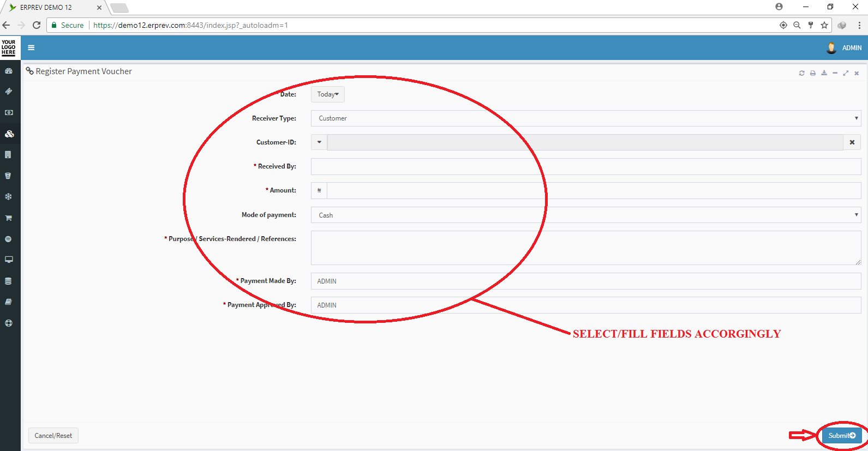The image size is (868, 451).
Task: Click the Cancel/Reset button
Action: [53, 436]
